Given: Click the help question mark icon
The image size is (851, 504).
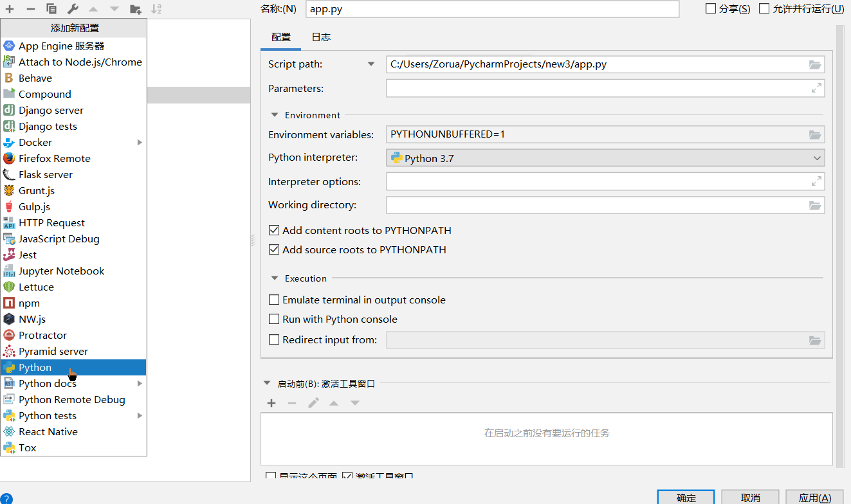Looking at the screenshot, I should point(6,499).
